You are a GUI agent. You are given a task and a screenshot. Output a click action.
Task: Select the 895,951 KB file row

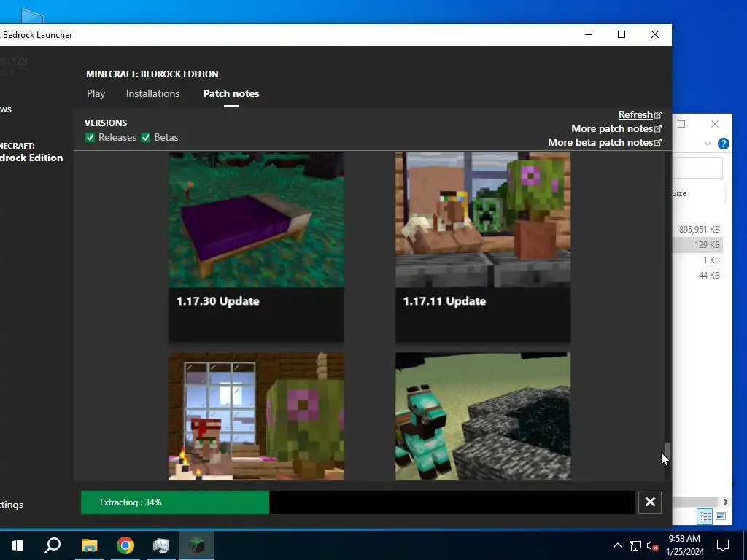pos(697,230)
